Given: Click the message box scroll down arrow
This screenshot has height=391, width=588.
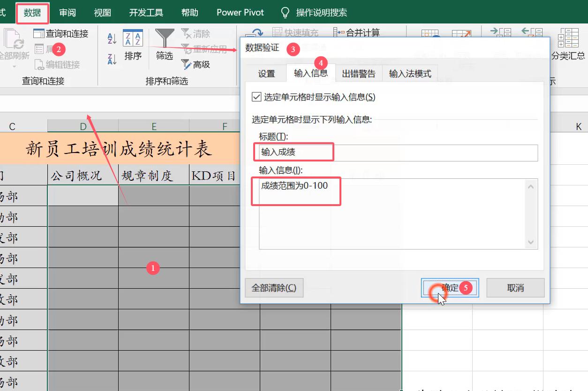Looking at the screenshot, I should [x=531, y=242].
